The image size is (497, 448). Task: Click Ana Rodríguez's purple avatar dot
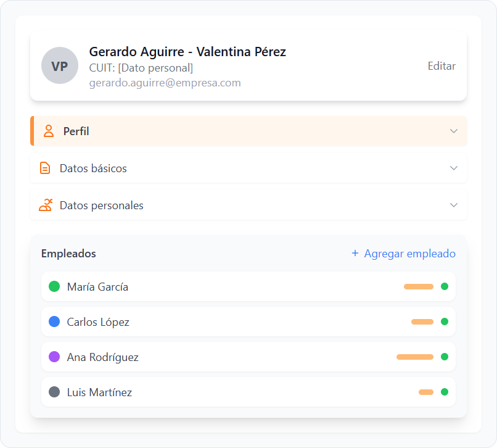click(x=54, y=357)
